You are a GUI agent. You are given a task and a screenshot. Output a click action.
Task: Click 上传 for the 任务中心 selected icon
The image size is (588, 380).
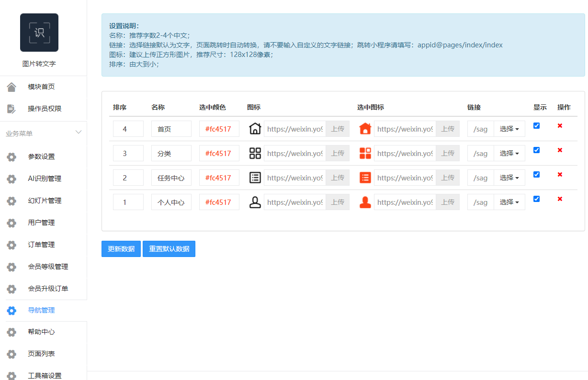coord(448,178)
